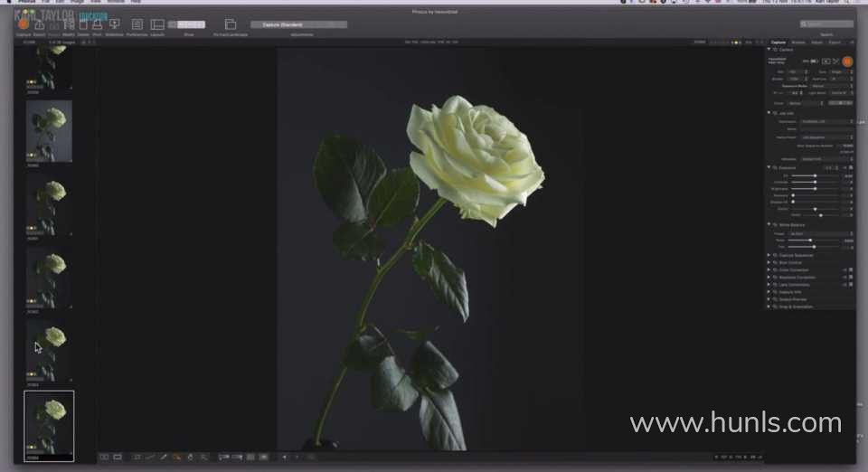Collapse the Camera panel
The width and height of the screenshot is (868, 472).
pyautogui.click(x=769, y=49)
